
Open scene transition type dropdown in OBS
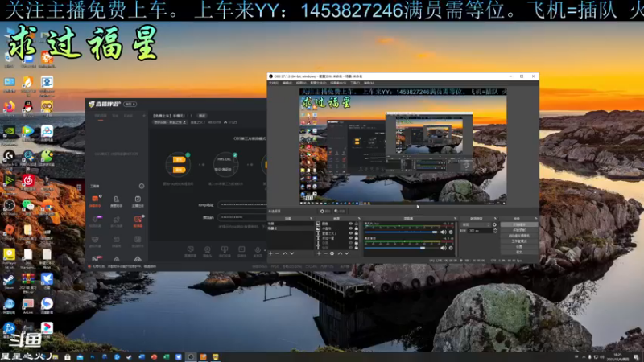[x=476, y=225]
